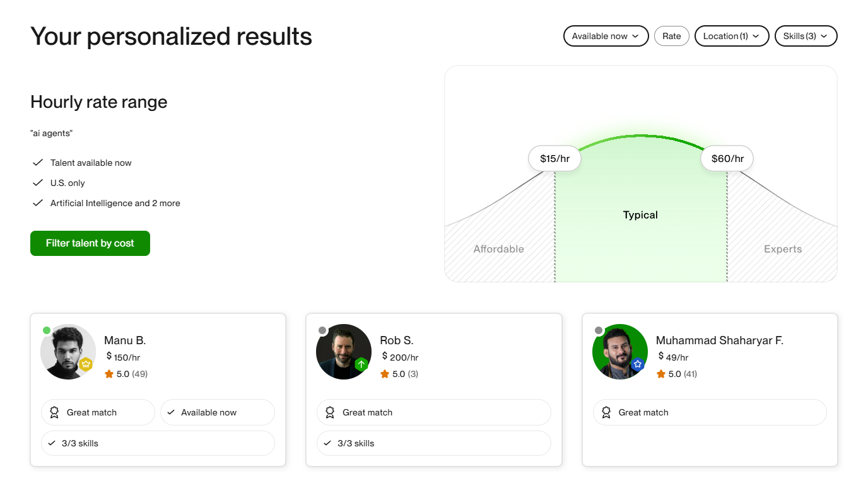Click the green online status dot on Manu B.
This screenshot has width=868, height=481.
tap(47, 330)
